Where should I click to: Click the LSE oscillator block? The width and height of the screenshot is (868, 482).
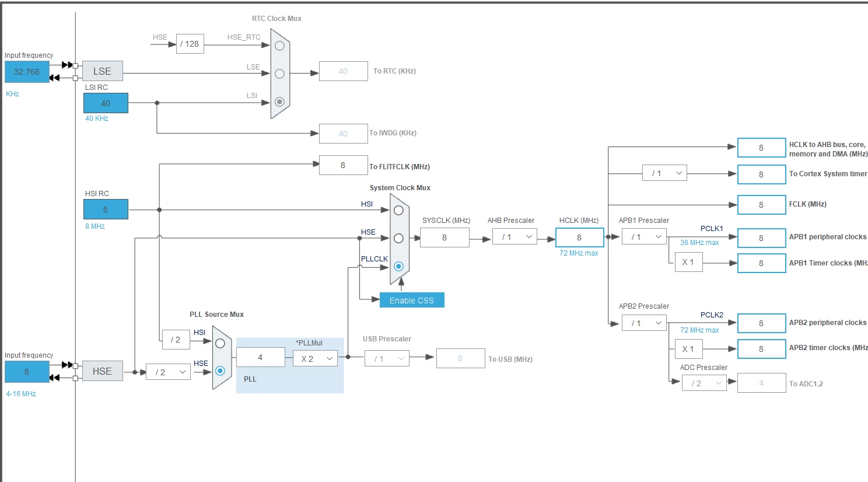(x=102, y=71)
